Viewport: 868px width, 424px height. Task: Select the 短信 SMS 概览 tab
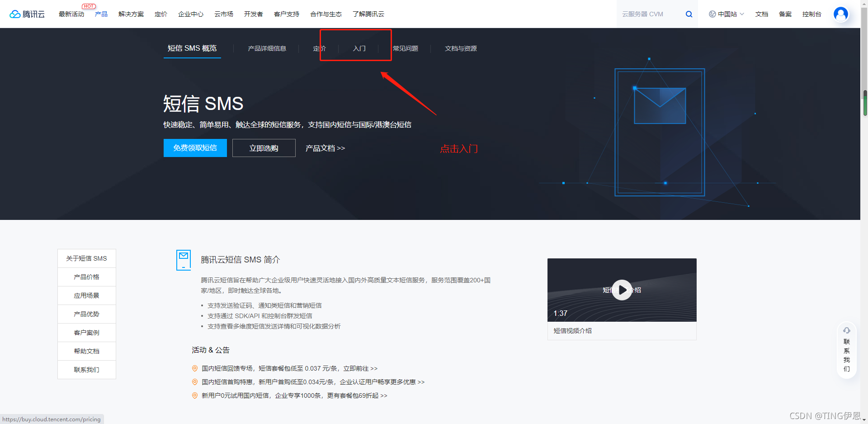(192, 48)
